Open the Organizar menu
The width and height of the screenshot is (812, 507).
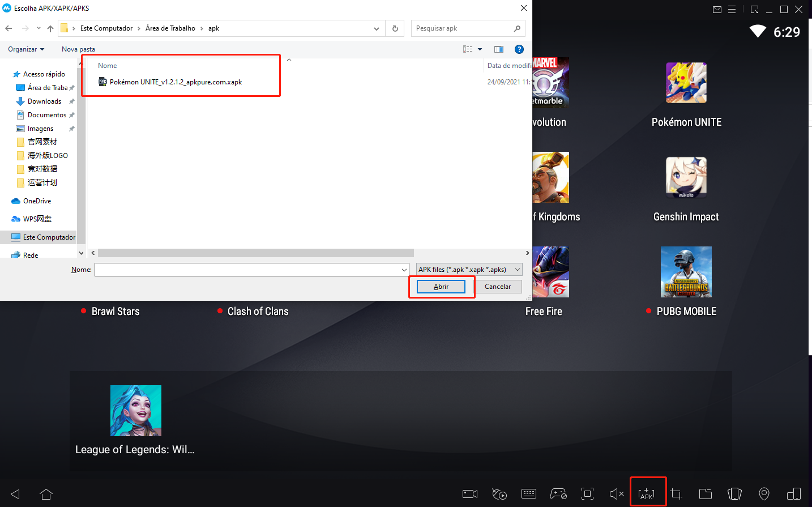(x=25, y=49)
